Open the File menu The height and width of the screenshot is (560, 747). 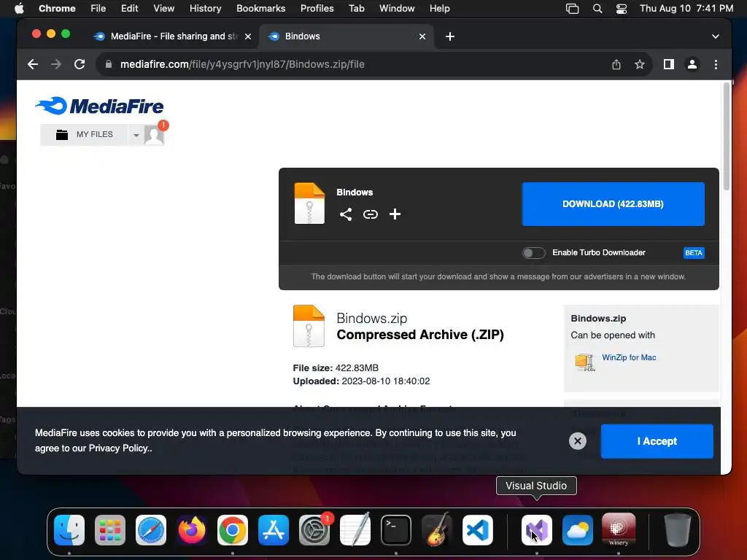pyautogui.click(x=98, y=9)
